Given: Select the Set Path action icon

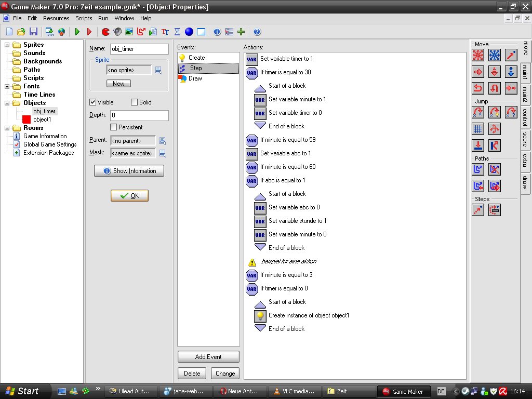Looking at the screenshot, I should pos(478,169).
